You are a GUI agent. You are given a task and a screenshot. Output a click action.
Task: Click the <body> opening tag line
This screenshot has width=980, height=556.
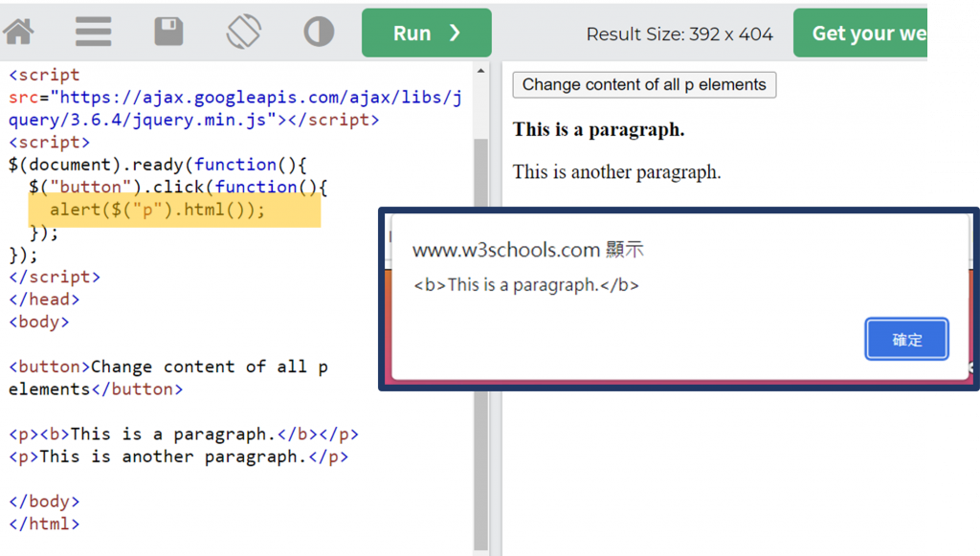tap(38, 322)
